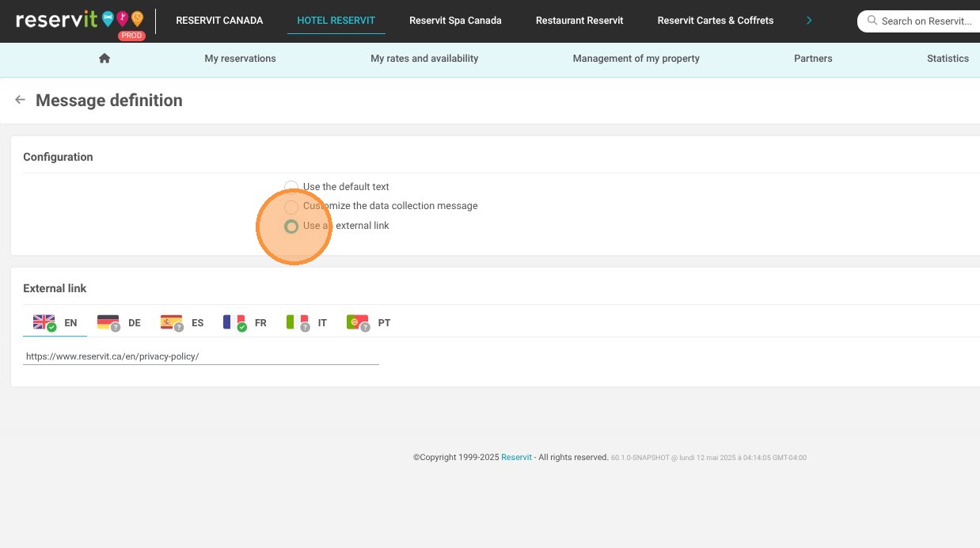Image resolution: width=980 pixels, height=548 pixels.
Task: Open Management of my property menu
Action: coord(636,58)
